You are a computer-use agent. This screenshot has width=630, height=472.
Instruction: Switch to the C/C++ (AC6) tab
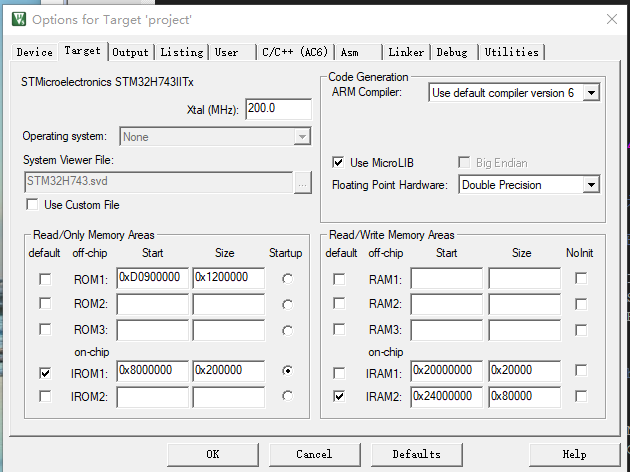[295, 52]
